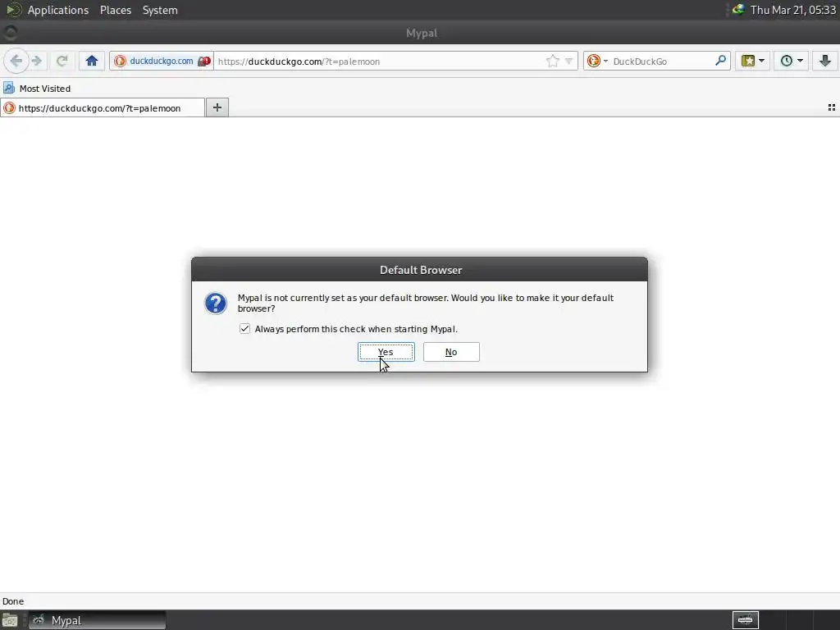Screen dimensions: 840x630
Task: Click the mixed content warning lock icon
Action: tap(203, 61)
